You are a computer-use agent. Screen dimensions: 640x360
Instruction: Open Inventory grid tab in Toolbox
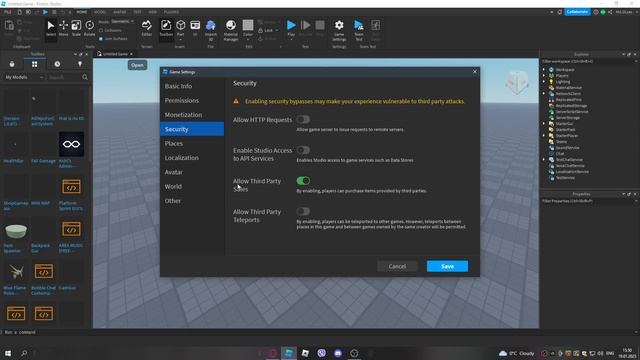coord(35,64)
